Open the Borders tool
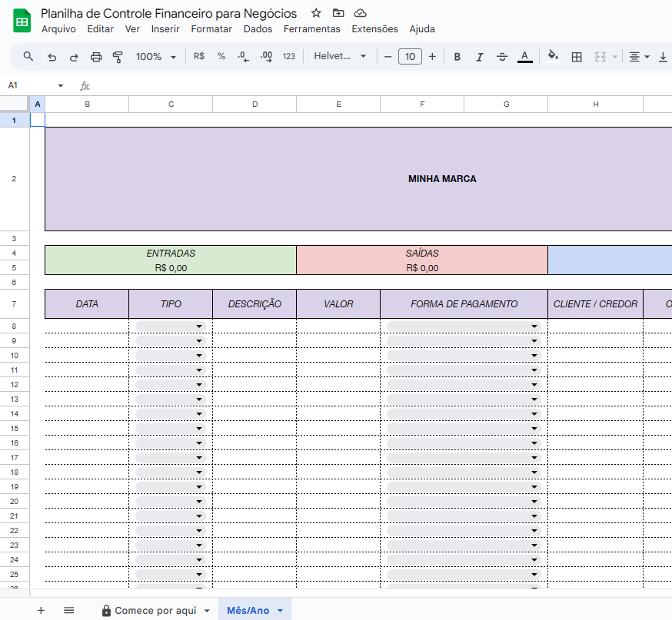The width and height of the screenshot is (672, 620). coord(577,56)
